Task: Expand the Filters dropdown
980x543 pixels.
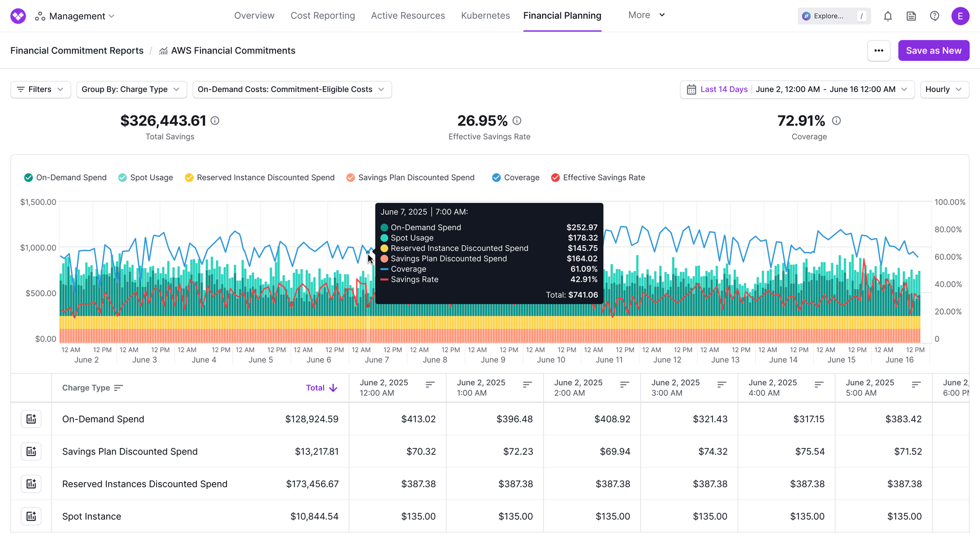Action: pyautogui.click(x=40, y=89)
